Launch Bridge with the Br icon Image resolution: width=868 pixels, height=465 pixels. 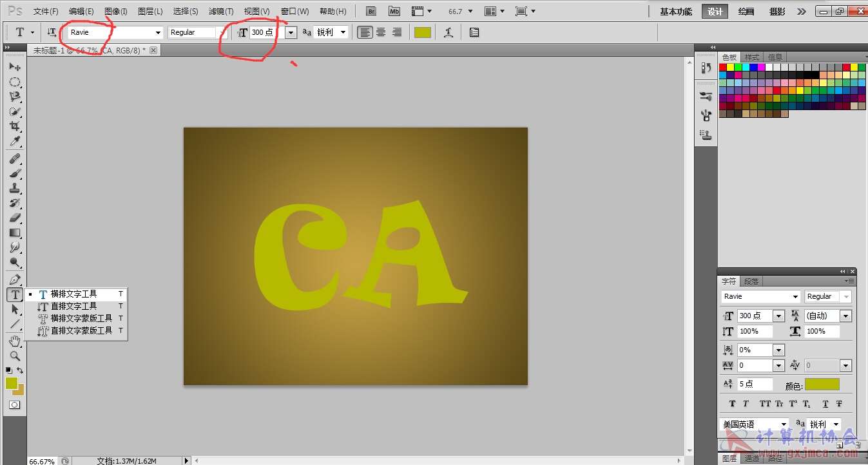coord(371,12)
